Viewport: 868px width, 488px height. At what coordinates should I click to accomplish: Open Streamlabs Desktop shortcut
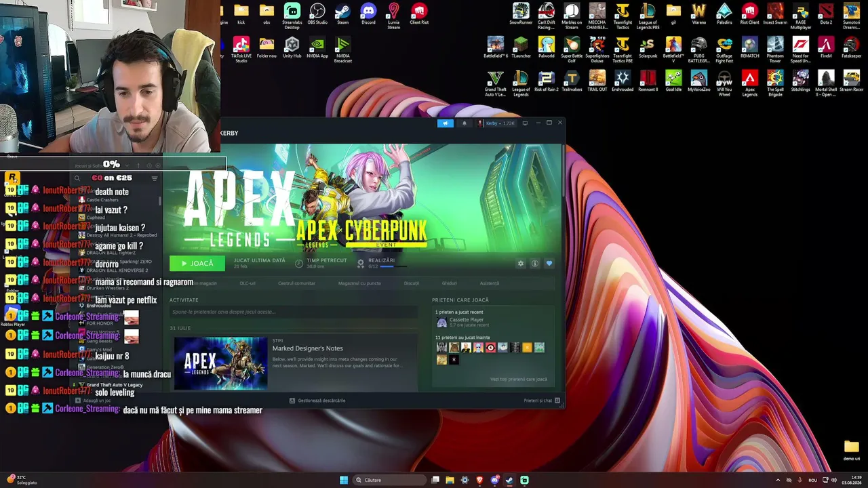[x=292, y=16]
